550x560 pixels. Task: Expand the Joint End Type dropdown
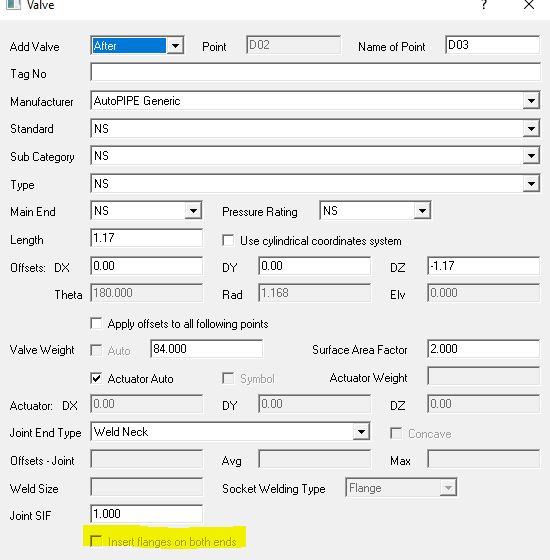click(361, 432)
